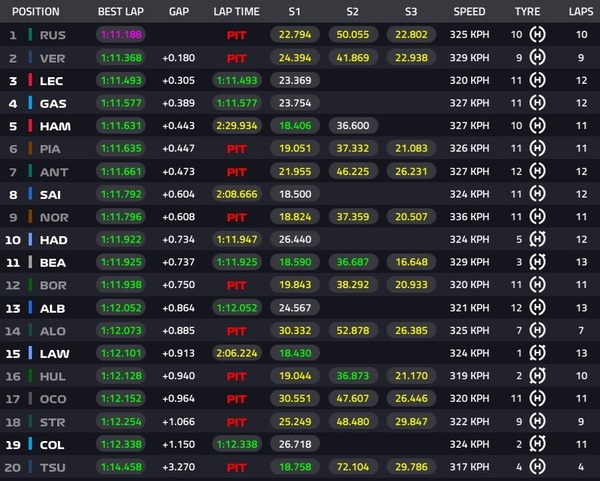Open driver NOR in the standings

pyautogui.click(x=53, y=218)
